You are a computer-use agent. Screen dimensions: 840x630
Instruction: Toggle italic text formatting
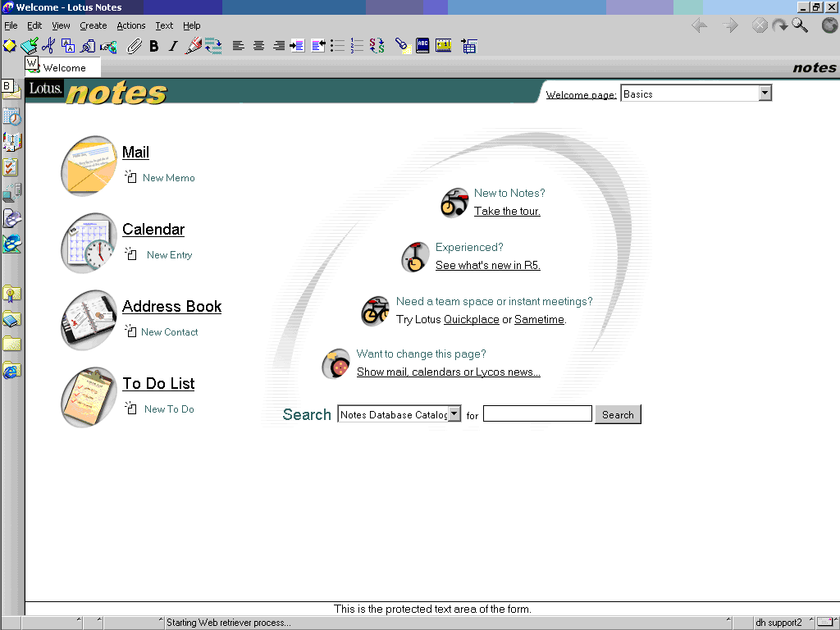[x=173, y=46]
